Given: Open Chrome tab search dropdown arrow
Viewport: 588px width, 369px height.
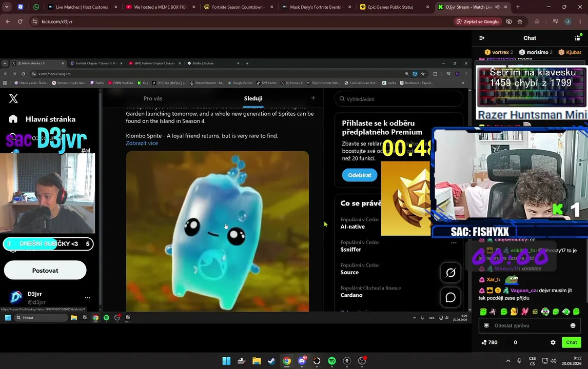Looking at the screenshot, I should point(7,7).
